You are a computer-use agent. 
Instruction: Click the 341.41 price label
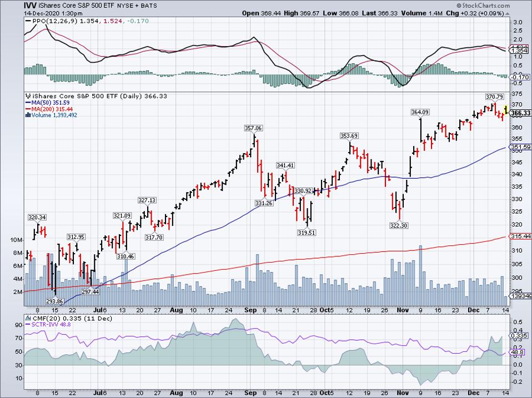coord(285,165)
